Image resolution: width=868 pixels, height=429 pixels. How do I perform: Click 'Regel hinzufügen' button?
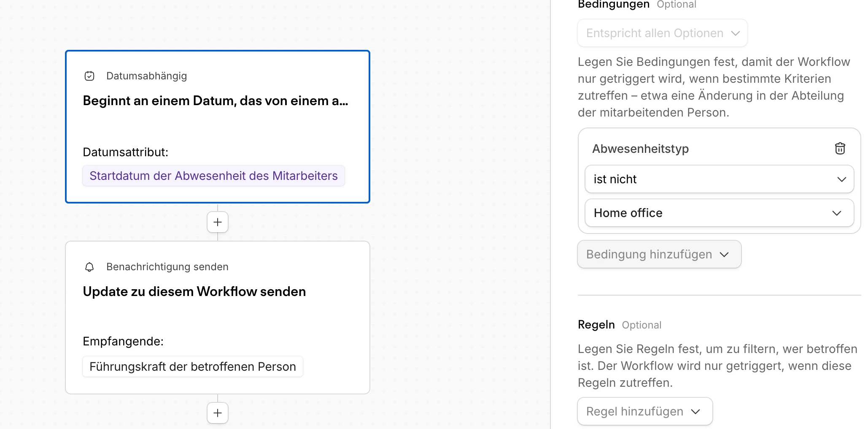(644, 411)
